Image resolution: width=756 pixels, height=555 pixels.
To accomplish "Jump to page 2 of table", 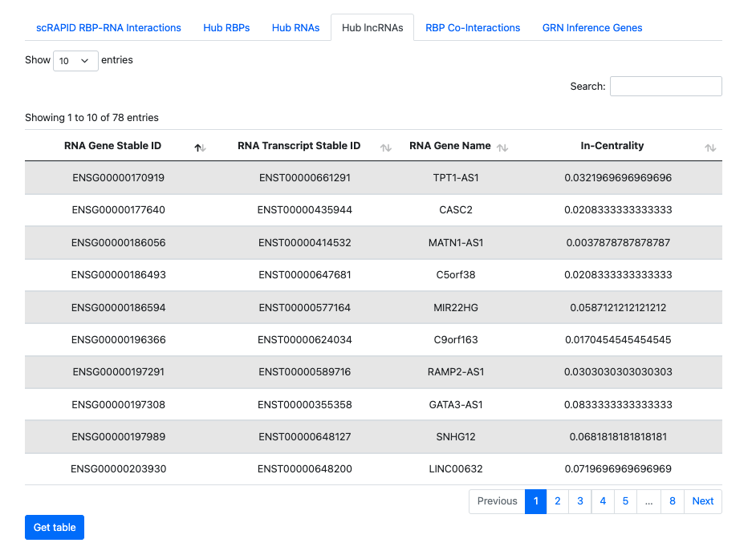I will [557, 501].
